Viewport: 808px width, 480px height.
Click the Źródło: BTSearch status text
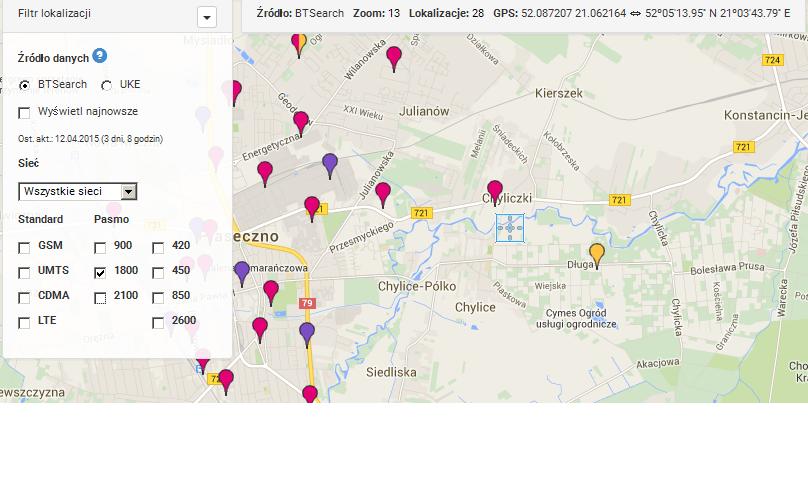click(x=300, y=13)
